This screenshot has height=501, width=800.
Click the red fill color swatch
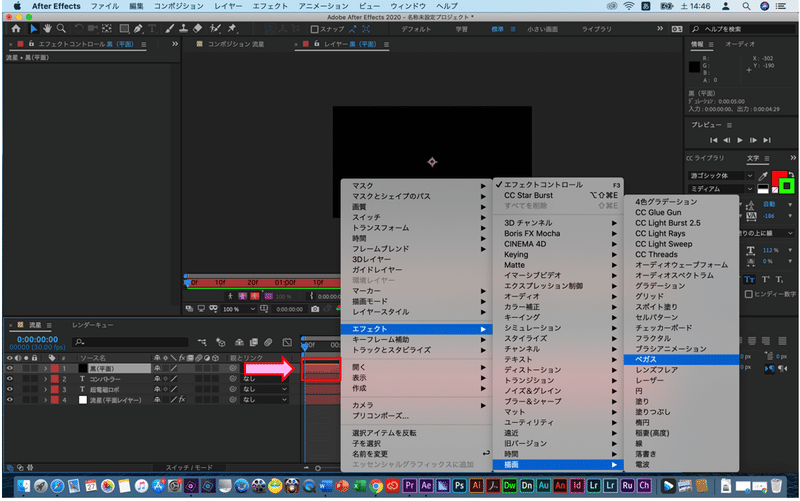(778, 178)
